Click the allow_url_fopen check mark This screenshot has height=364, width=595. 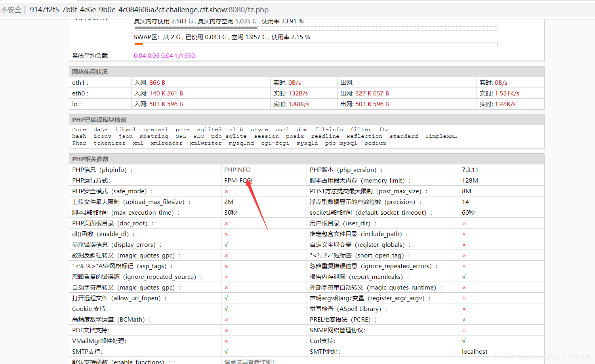(226, 298)
